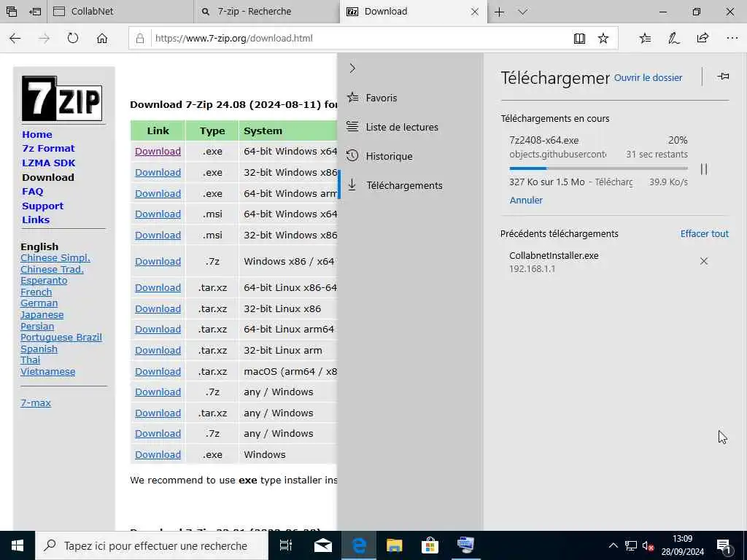
Task: Go to the home page icon
Action: [x=102, y=38]
